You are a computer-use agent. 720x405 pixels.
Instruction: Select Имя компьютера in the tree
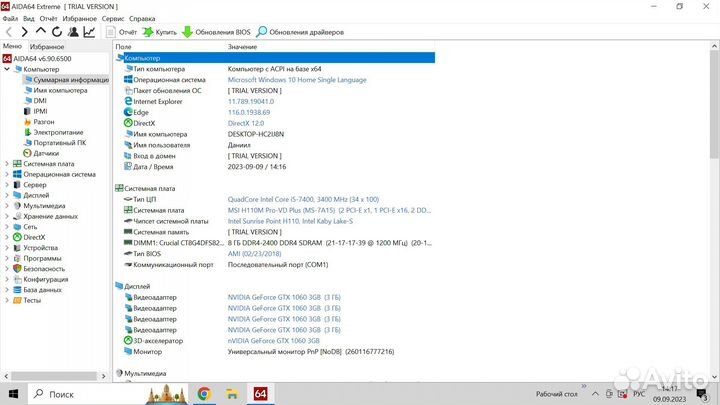pos(60,90)
